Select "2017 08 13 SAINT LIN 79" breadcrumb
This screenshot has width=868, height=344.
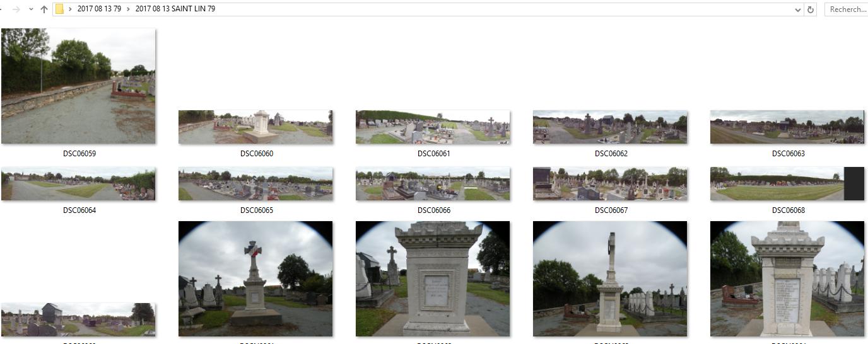[175, 9]
